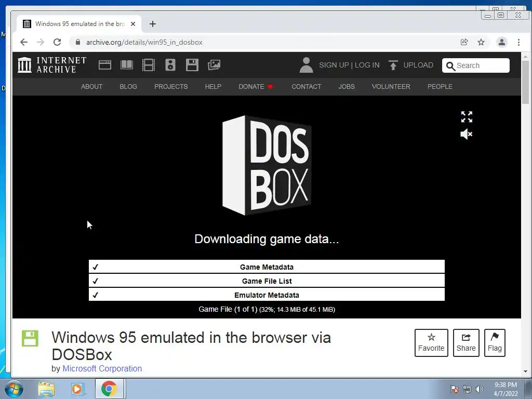The width and height of the screenshot is (532, 399).
Task: Click the search magnifier icon
Action: (450, 66)
